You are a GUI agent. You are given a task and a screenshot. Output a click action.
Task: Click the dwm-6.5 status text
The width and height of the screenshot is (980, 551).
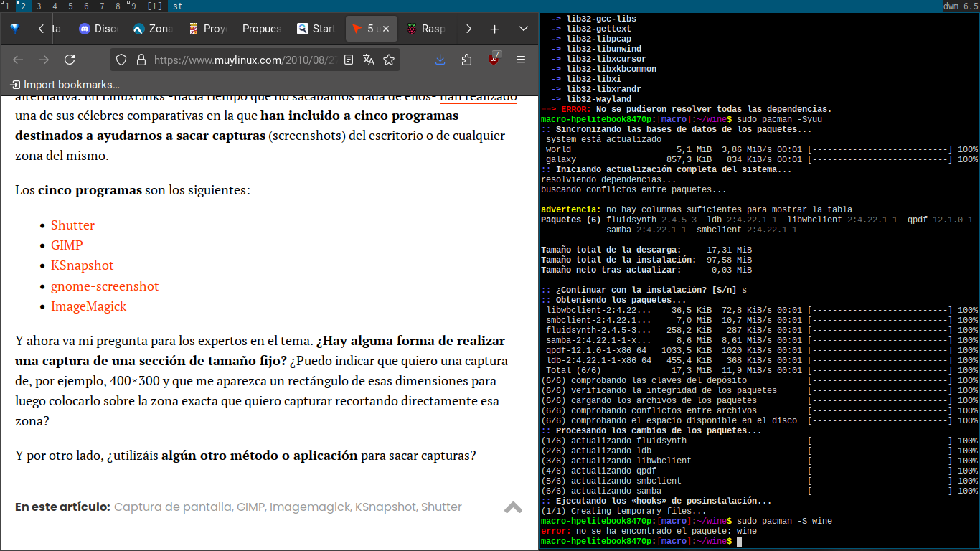tap(961, 6)
